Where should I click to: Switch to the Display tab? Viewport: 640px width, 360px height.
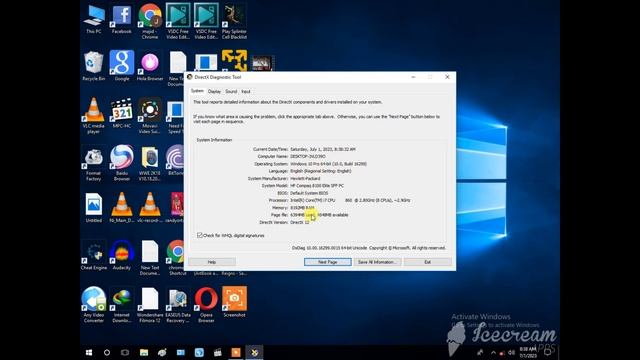[x=214, y=91]
